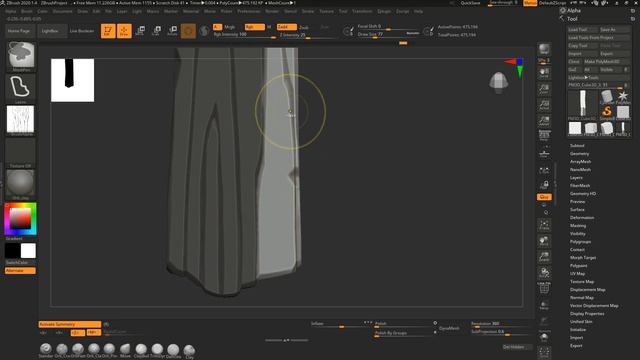Expand the UV Map section
This screenshot has width=640, height=360.
point(577,273)
